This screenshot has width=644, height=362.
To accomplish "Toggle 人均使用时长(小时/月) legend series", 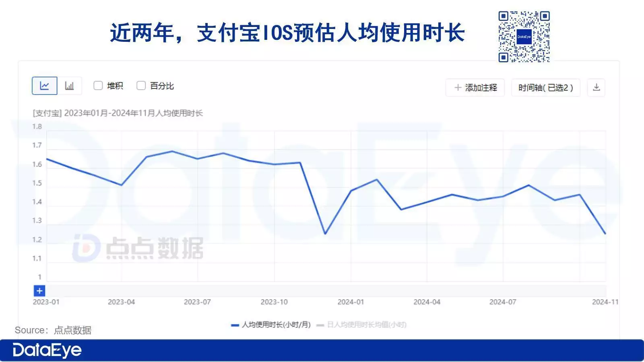I will pyautogui.click(x=271, y=325).
